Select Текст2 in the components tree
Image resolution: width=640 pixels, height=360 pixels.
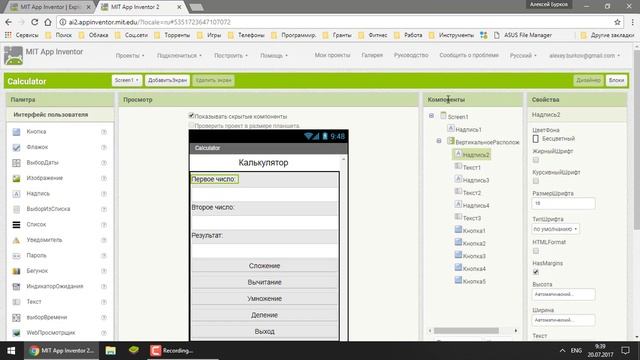(x=468, y=193)
